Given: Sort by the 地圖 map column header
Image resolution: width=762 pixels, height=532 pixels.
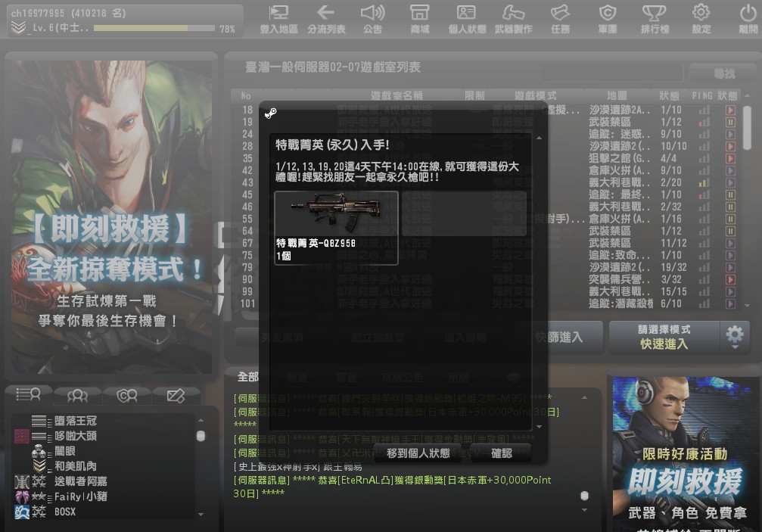Looking at the screenshot, I should tap(617, 95).
